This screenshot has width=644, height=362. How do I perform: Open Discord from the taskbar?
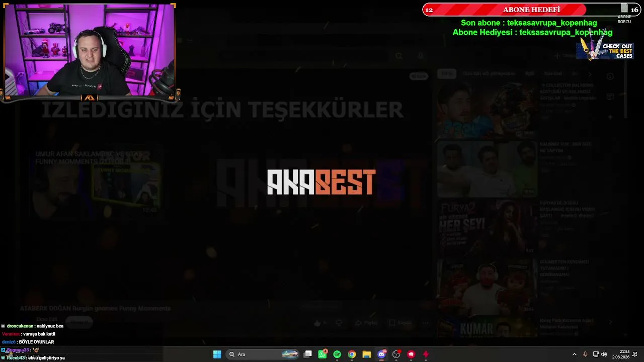coord(381,354)
